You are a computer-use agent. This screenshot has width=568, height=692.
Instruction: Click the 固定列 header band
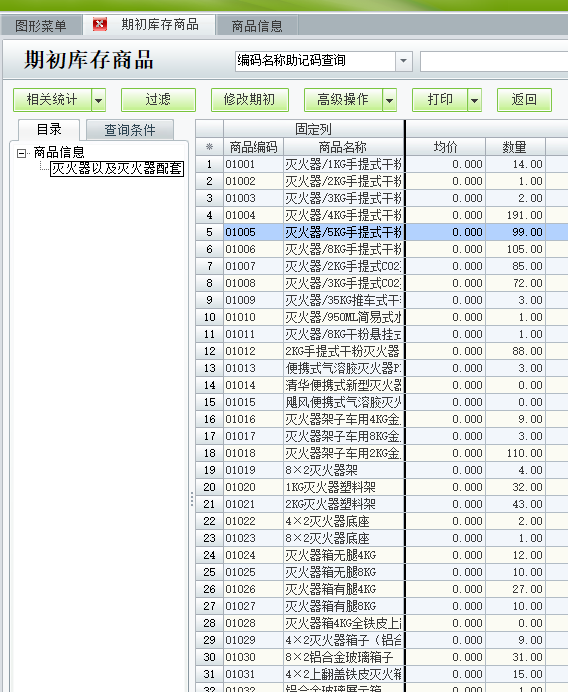pos(313,129)
